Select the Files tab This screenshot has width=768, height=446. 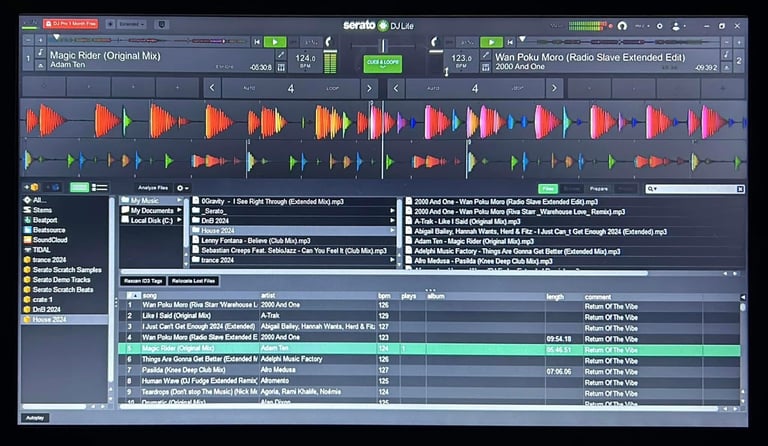point(548,188)
